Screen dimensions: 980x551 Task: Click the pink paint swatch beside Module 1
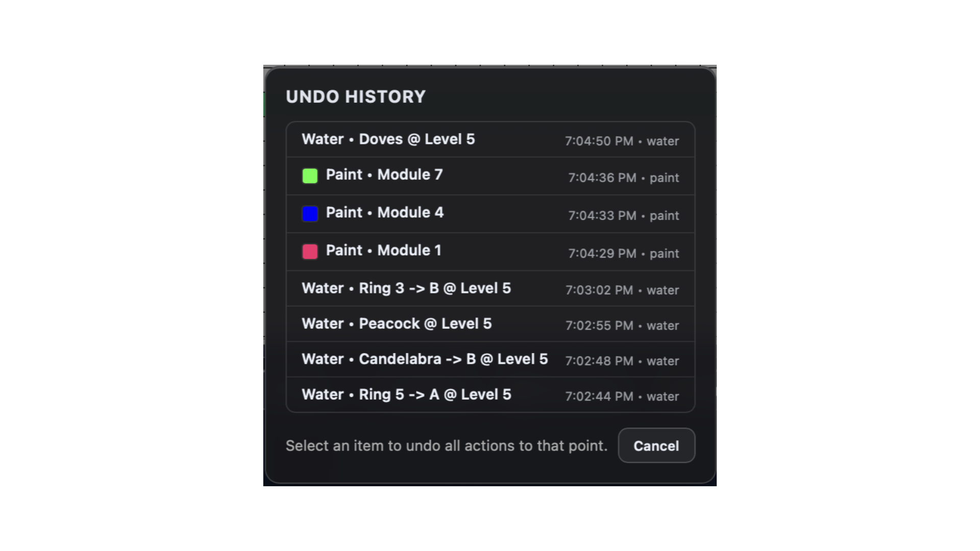coord(309,252)
